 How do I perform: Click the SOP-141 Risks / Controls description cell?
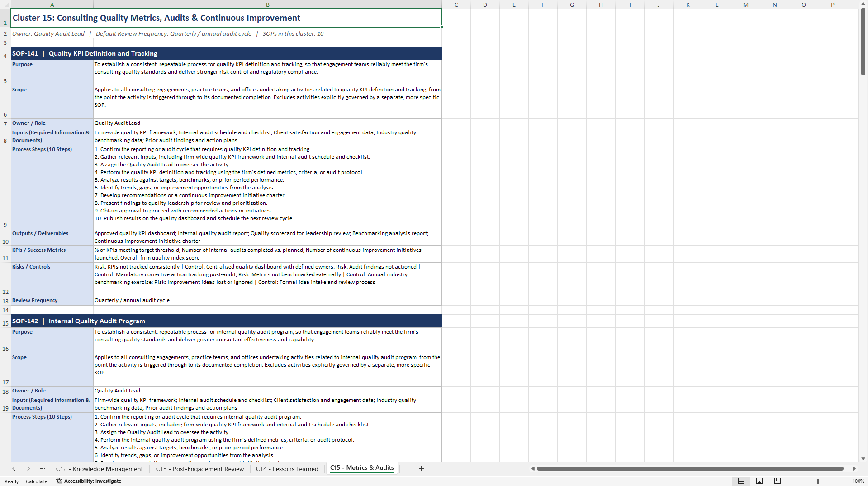(267, 279)
